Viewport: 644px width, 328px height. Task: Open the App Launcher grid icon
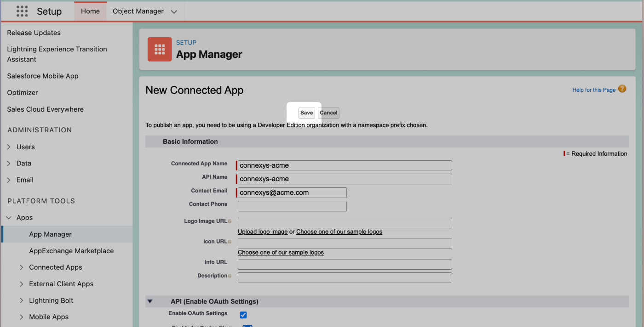[x=22, y=11]
